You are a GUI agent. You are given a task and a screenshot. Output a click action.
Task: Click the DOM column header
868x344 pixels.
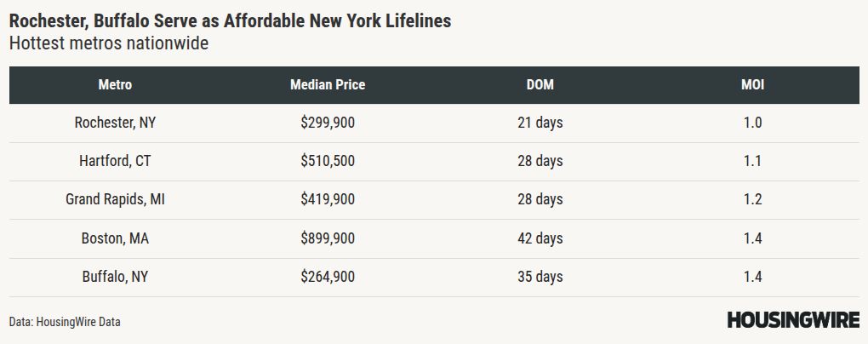540,85
